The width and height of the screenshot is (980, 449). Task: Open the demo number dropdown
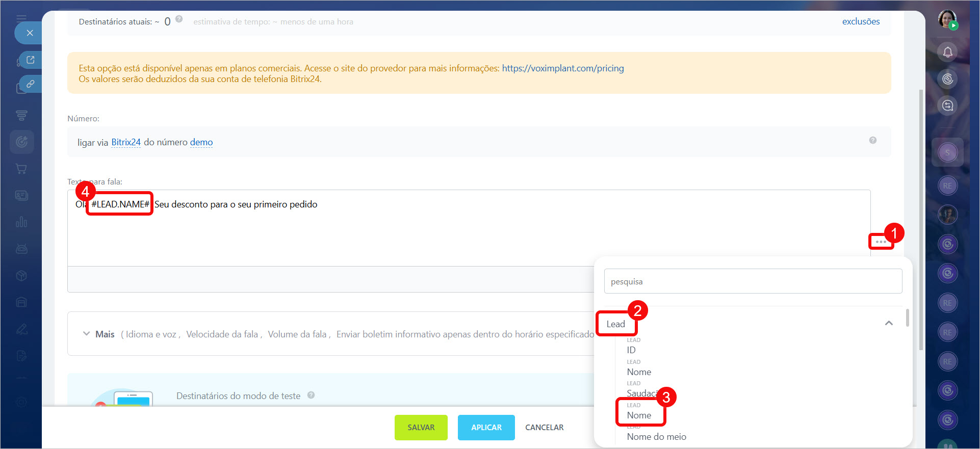tap(201, 142)
